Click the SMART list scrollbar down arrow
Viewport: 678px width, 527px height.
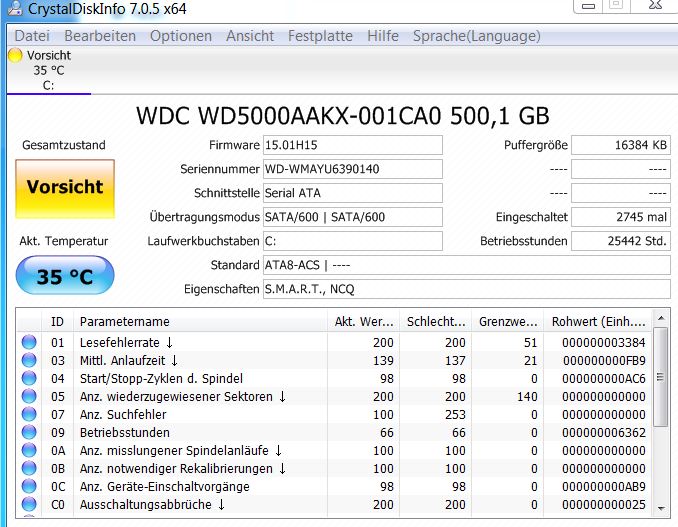pos(661,508)
